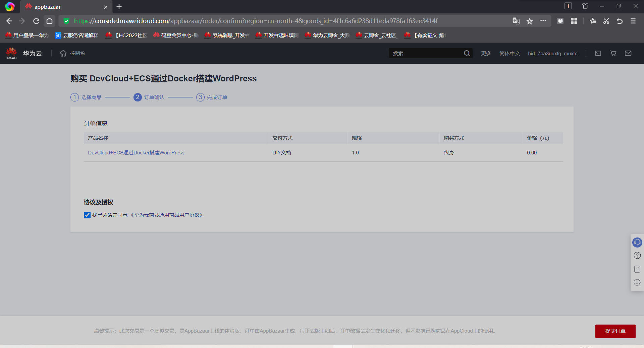The width and height of the screenshot is (644, 348).
Task: Open the HC2022社区 bookmark
Action: coord(126,35)
